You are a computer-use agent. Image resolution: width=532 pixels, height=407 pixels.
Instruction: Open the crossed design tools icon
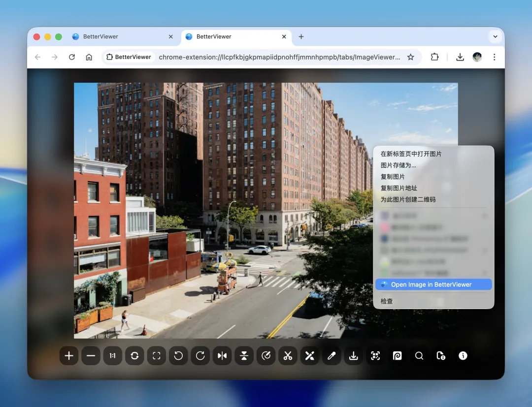coord(310,355)
